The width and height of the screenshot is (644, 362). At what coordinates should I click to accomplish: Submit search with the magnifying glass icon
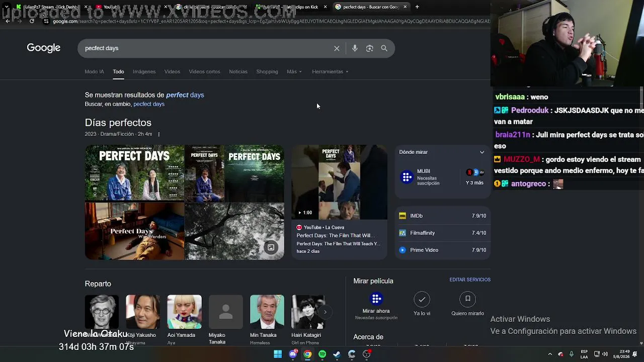point(384,48)
